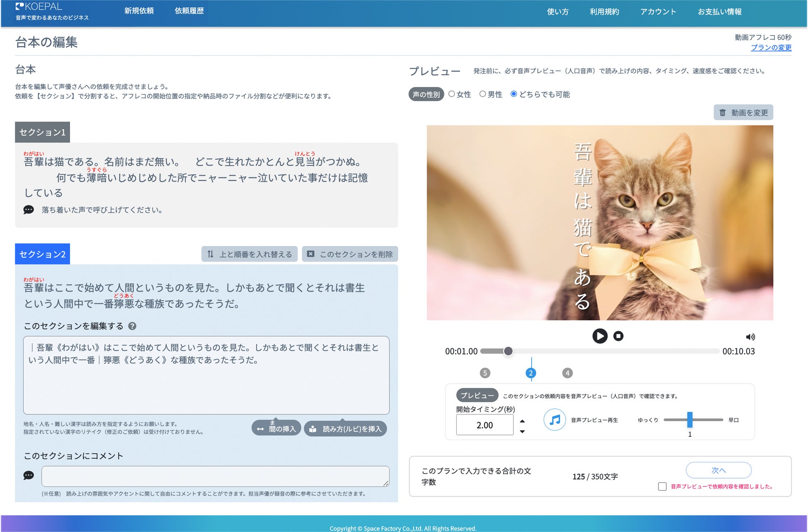Select the 女性 voice gender radio
Viewport: 808px width, 532px height.
[x=452, y=94]
